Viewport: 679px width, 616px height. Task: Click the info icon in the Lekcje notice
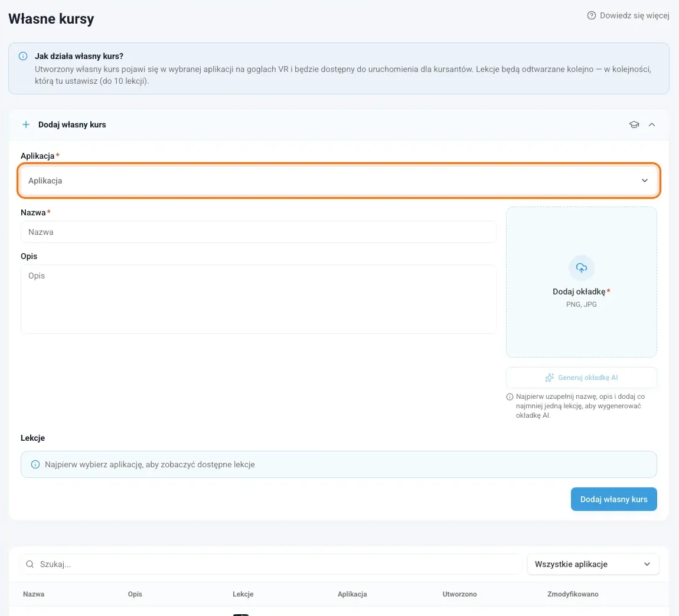point(35,464)
